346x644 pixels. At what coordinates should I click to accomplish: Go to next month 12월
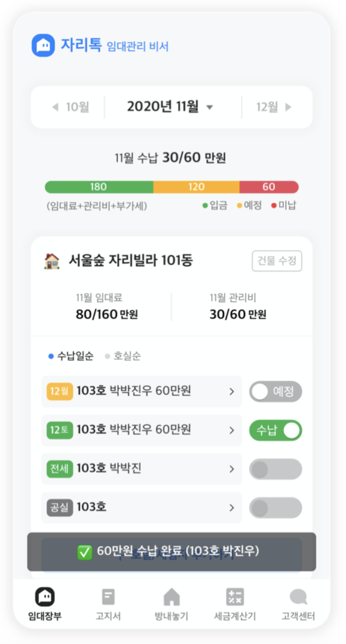coord(274,107)
